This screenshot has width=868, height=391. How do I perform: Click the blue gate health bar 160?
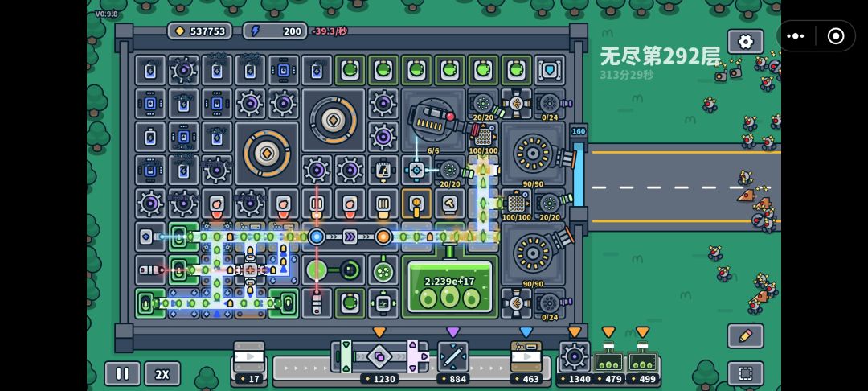coord(578,131)
